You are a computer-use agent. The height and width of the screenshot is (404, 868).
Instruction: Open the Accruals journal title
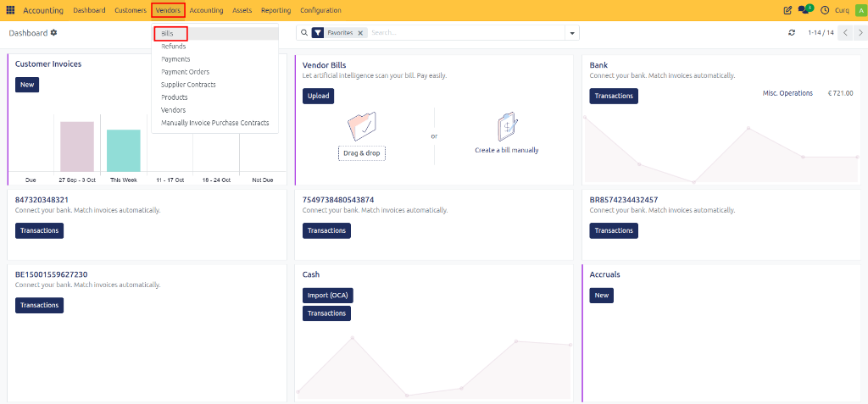(604, 274)
